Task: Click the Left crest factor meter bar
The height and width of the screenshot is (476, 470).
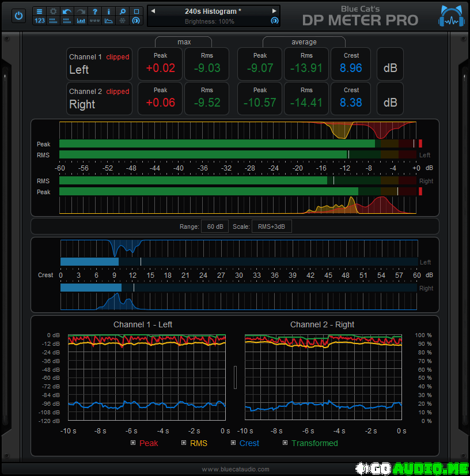Action: pos(239,262)
